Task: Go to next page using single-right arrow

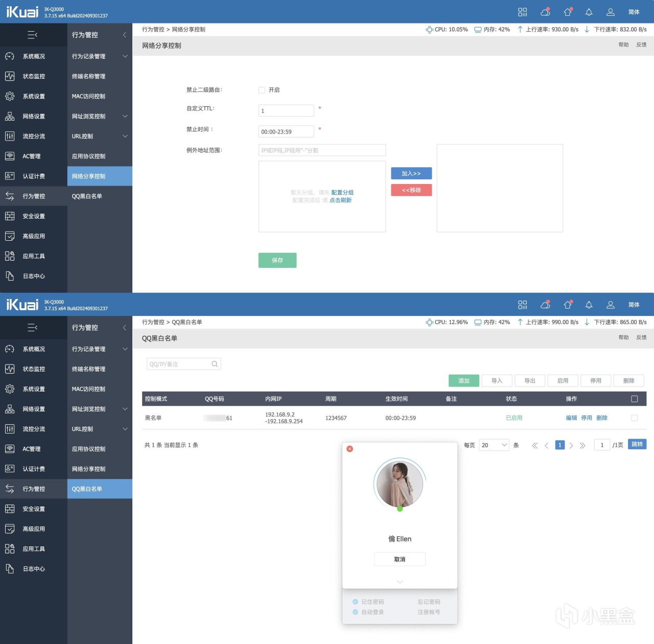Action: (x=571, y=445)
